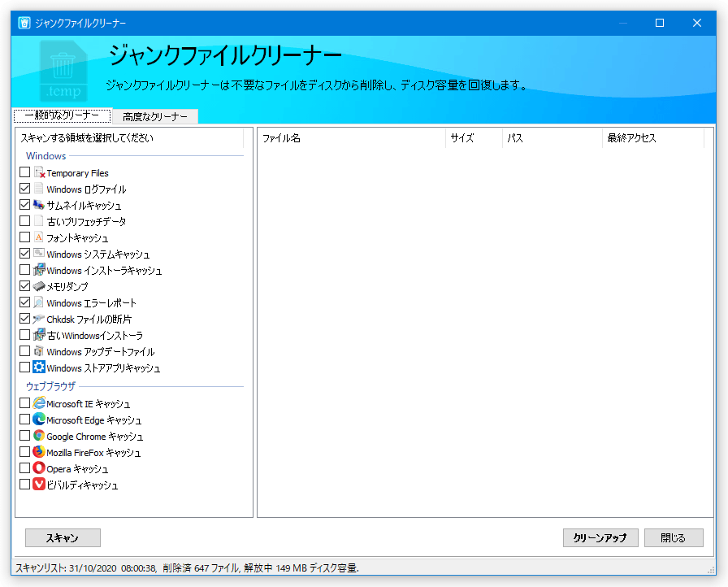The height and width of the screenshot is (587, 728).
Task: Check Windows インストーラキャッシュ checkbox
Action: (x=25, y=270)
